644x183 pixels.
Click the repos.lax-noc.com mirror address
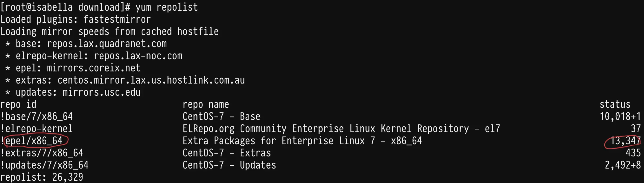(138, 56)
